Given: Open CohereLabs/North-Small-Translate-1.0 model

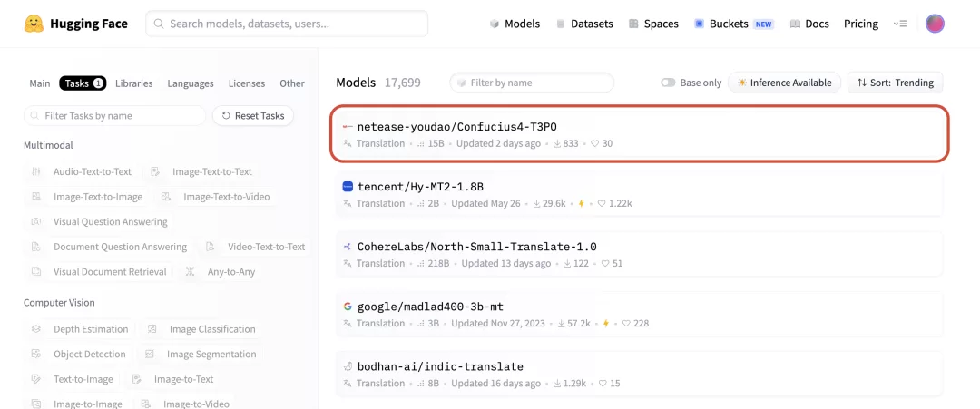Looking at the screenshot, I should coord(640,254).
